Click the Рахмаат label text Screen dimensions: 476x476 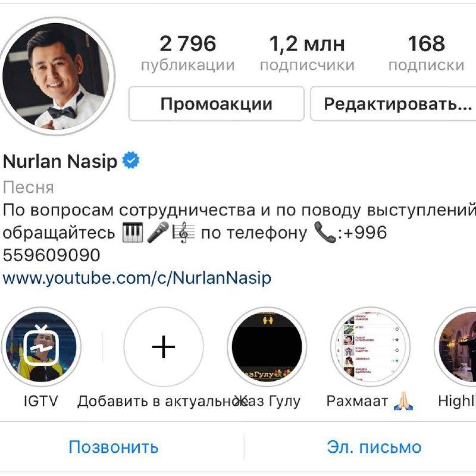point(357,401)
